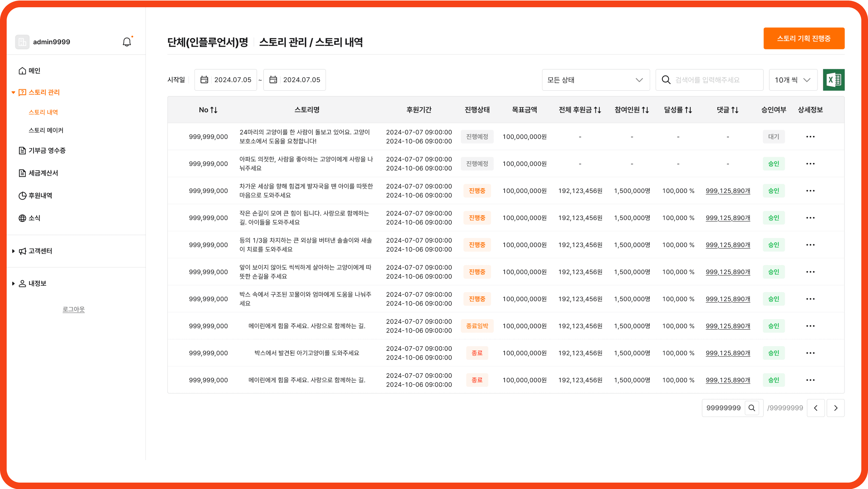This screenshot has height=489, width=868.
Task: Open detail menu for 박스 속에서 구조된 story
Action: 810,299
